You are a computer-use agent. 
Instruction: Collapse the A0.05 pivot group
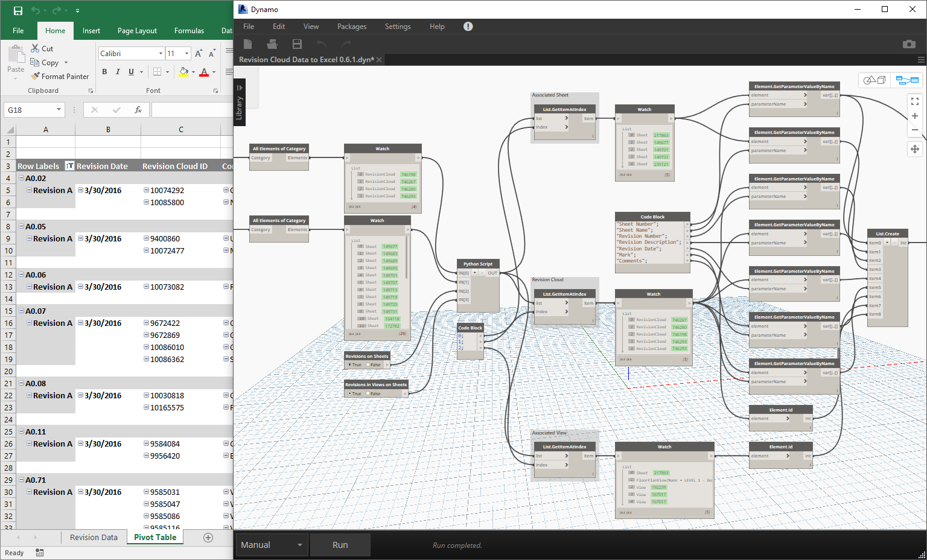point(21,226)
